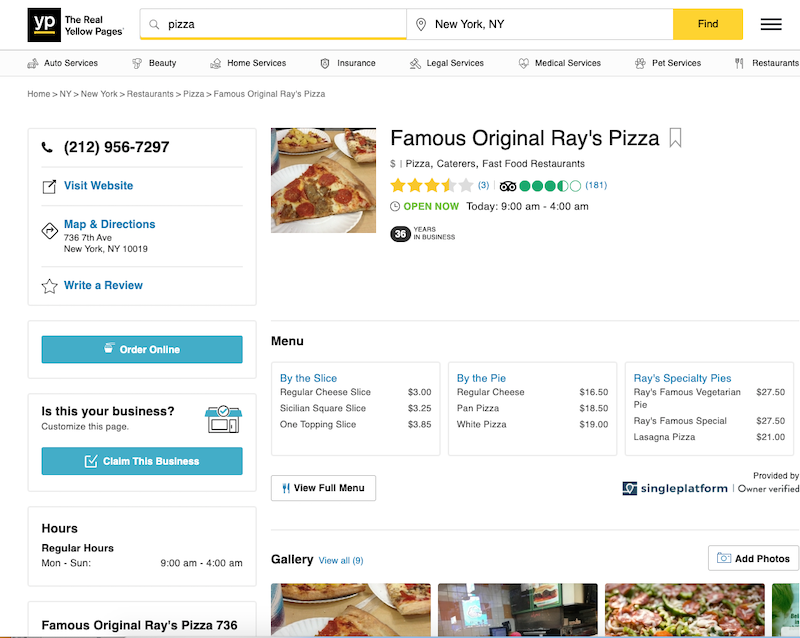Click the Add Photos button
Screen dimensions: 800x638
(754, 558)
